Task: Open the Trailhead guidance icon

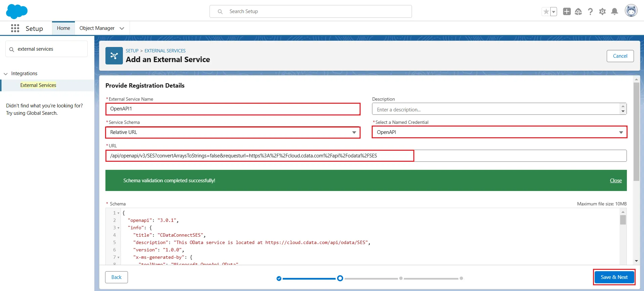Action: (x=578, y=12)
